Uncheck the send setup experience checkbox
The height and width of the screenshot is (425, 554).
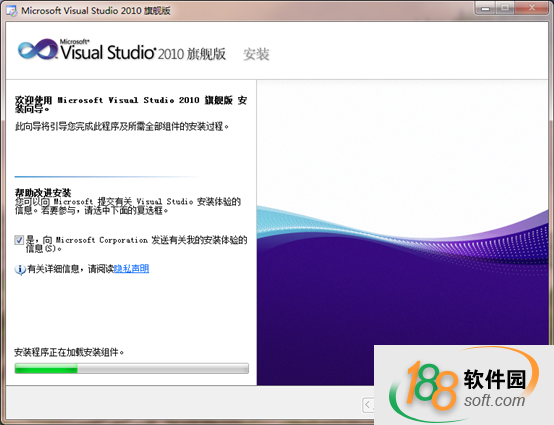pos(19,240)
